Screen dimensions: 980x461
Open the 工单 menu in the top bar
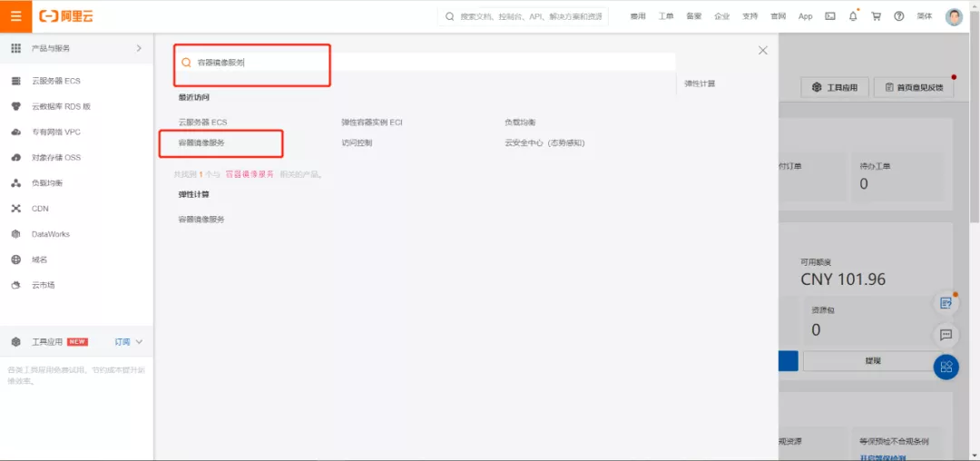click(x=666, y=16)
